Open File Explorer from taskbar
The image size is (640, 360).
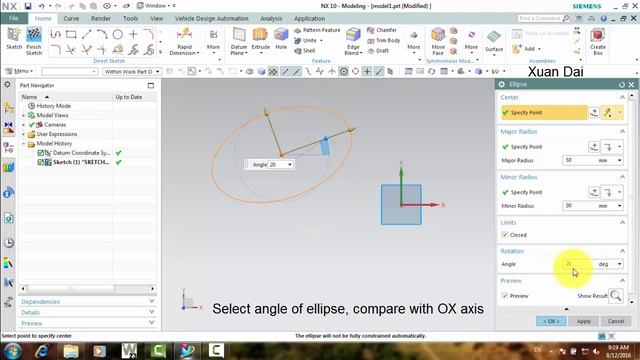(x=71, y=351)
